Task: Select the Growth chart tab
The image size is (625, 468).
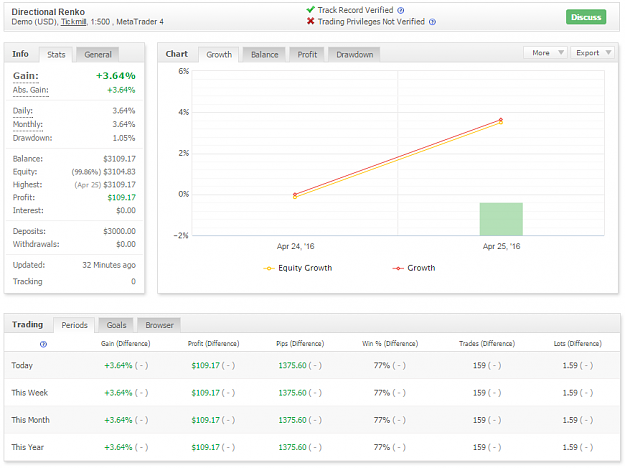Action: pyautogui.click(x=219, y=55)
